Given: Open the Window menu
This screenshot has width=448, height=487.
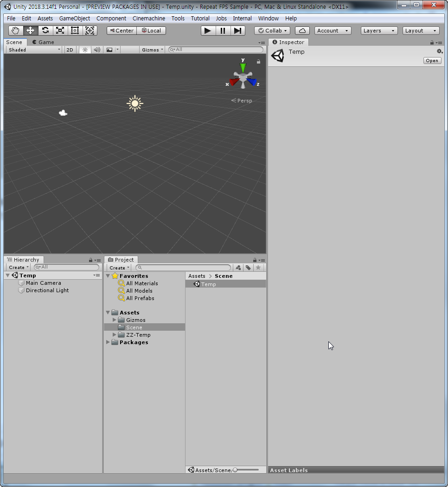Looking at the screenshot, I should click(x=268, y=19).
